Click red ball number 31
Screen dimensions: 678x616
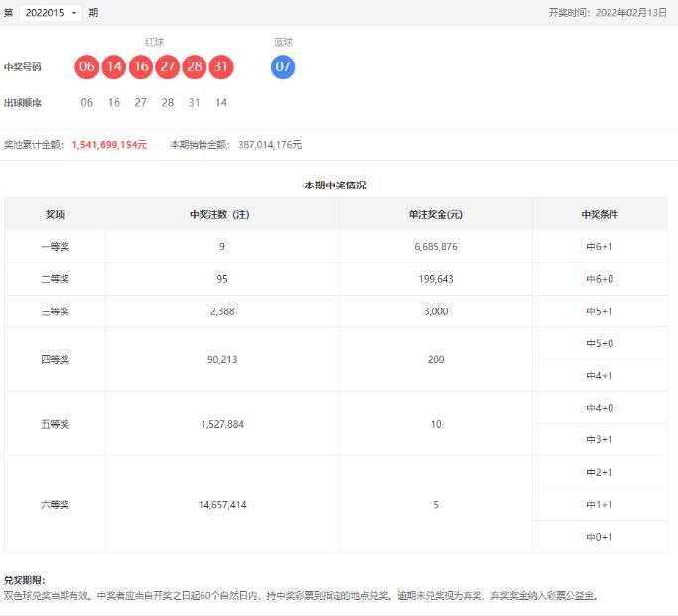(221, 67)
